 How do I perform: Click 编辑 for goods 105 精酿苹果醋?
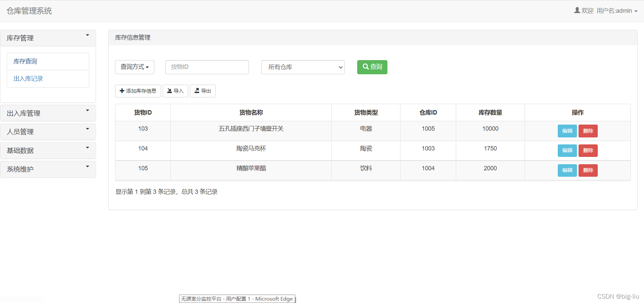567,170
